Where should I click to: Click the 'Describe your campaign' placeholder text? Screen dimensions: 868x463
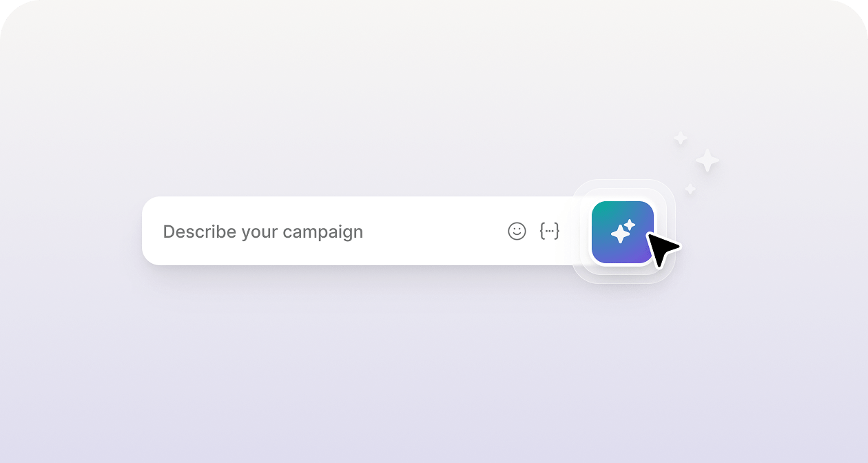click(x=263, y=231)
